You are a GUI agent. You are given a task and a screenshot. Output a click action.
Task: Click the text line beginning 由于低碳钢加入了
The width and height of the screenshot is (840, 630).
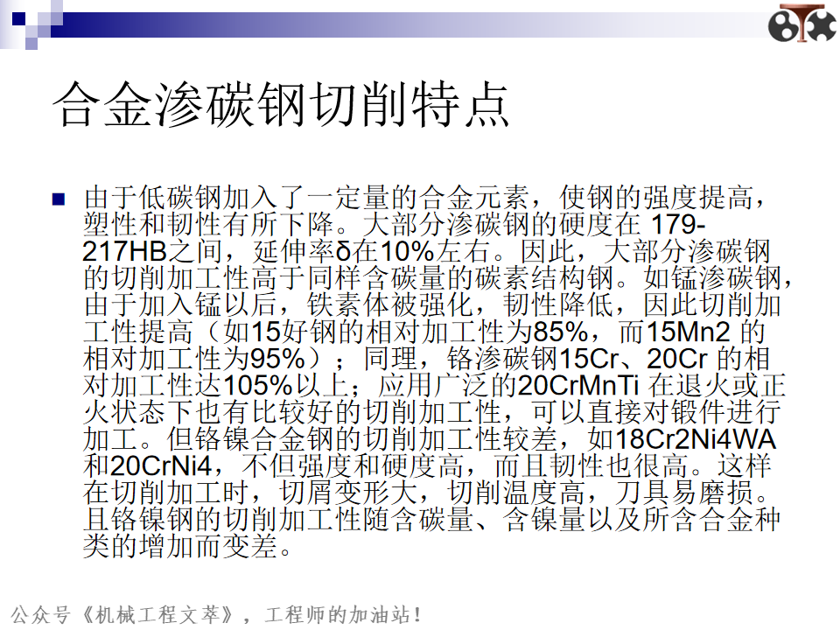point(425,198)
